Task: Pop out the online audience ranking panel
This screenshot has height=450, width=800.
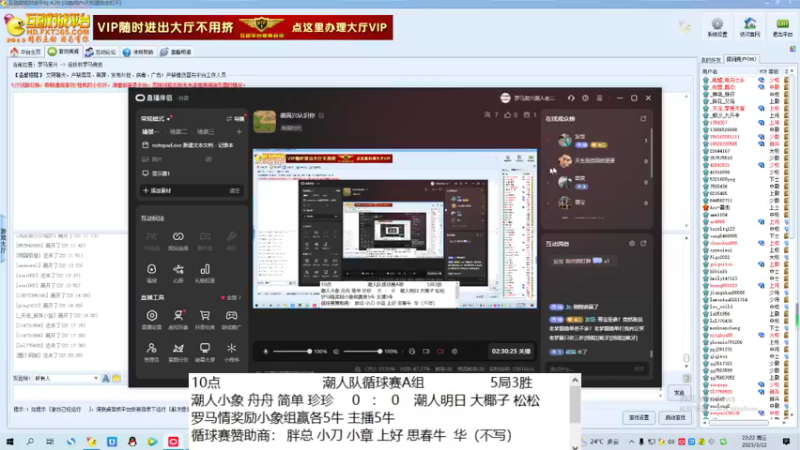Action: pos(643,118)
